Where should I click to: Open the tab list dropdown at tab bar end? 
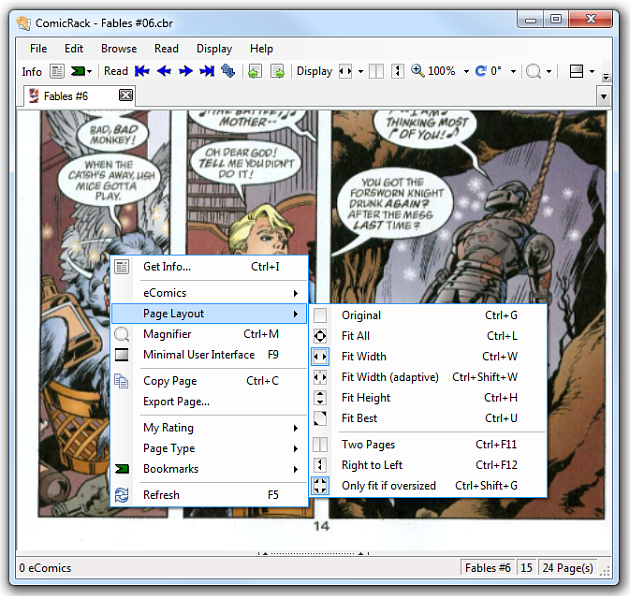click(603, 96)
